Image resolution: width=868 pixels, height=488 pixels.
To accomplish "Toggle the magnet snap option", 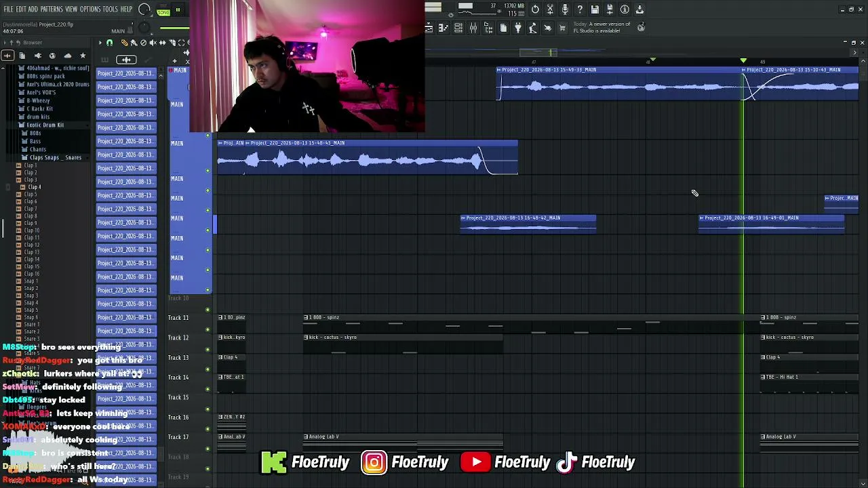I will (x=109, y=43).
